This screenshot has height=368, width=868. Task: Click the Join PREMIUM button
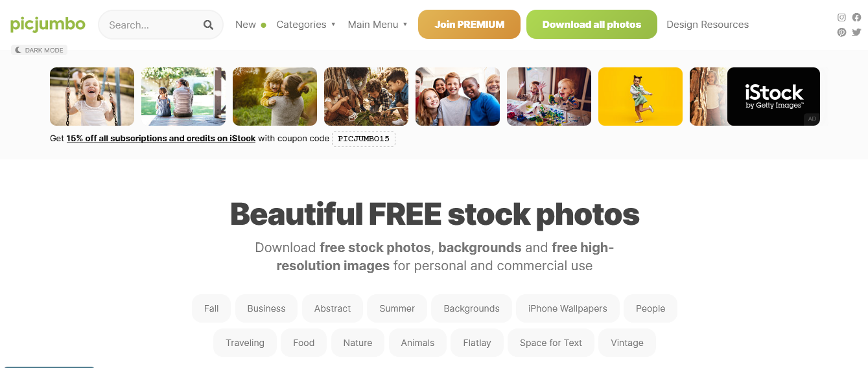click(x=469, y=25)
